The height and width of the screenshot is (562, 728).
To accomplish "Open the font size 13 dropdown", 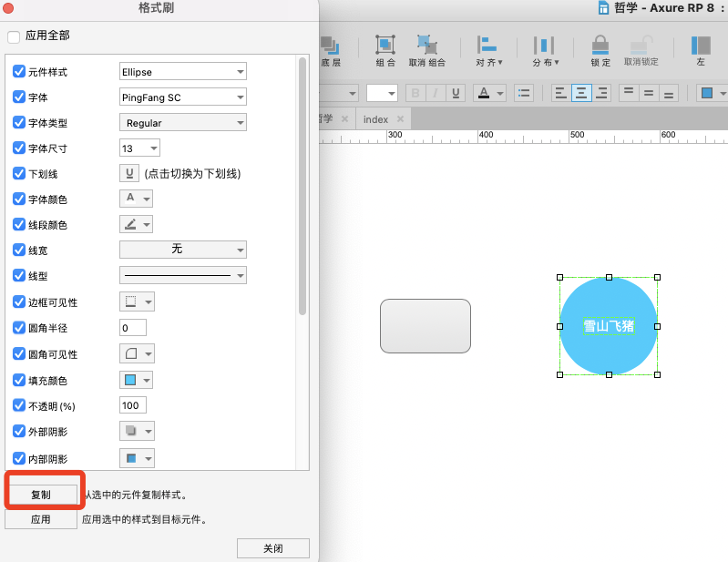I will (139, 148).
